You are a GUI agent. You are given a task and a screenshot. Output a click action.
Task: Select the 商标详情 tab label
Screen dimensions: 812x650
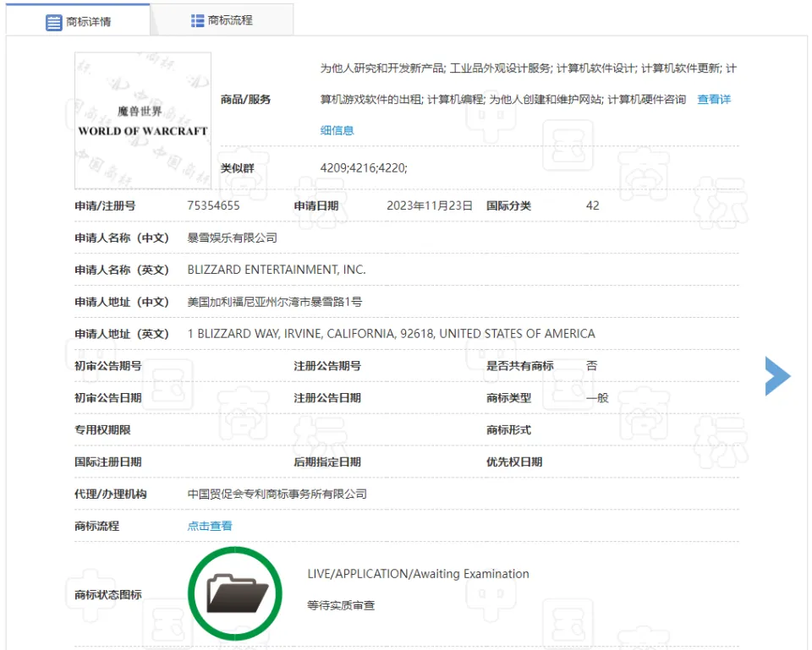[89, 22]
